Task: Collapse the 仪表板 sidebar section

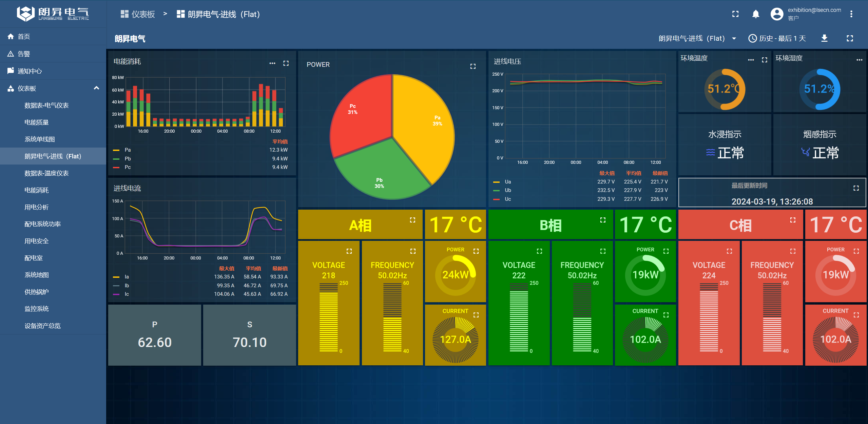Action: [96, 88]
